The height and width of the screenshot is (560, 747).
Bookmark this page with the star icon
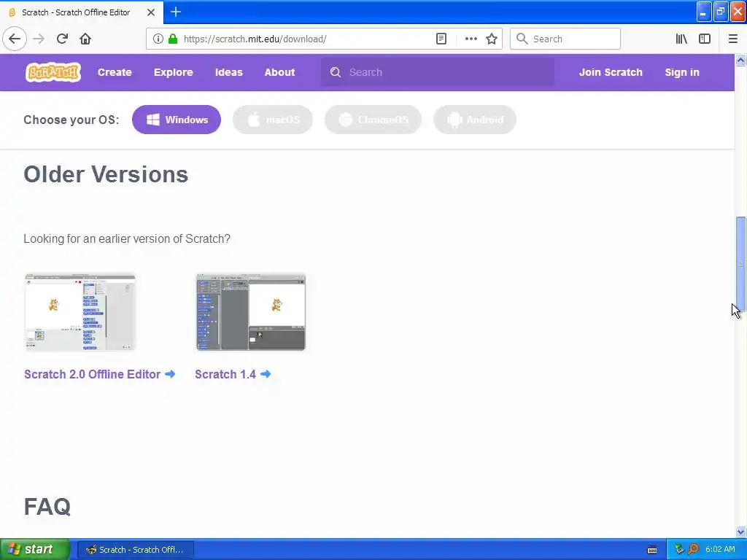coord(492,39)
